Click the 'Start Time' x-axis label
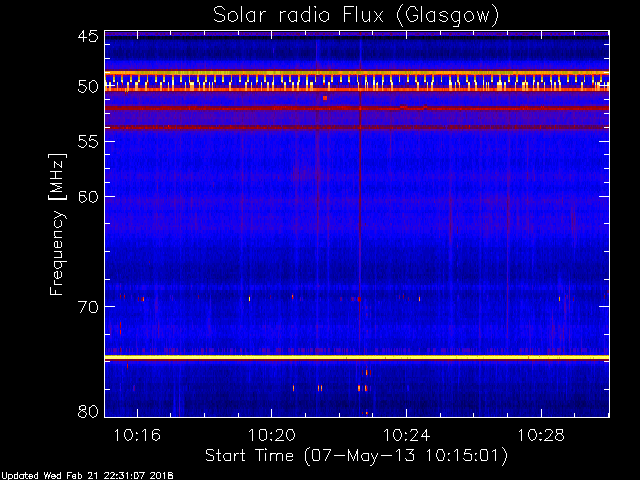This screenshot has width=640, height=480. point(356,455)
